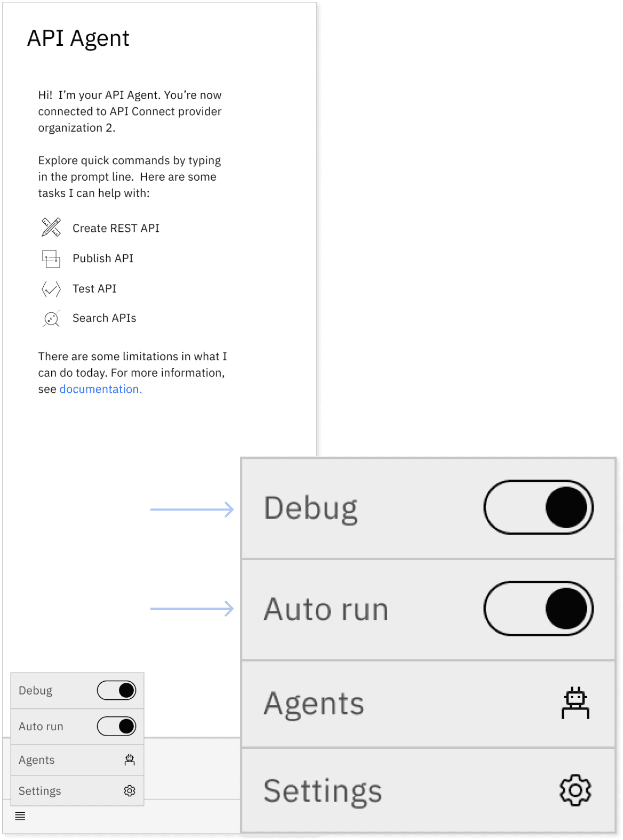623x840 pixels.
Task: Click the large Settings gear icon
Action: pyautogui.click(x=576, y=790)
